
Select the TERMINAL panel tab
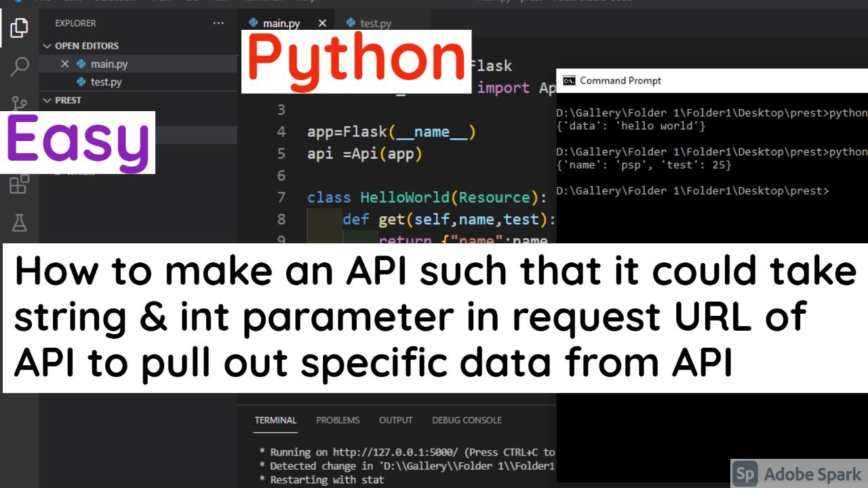275,420
